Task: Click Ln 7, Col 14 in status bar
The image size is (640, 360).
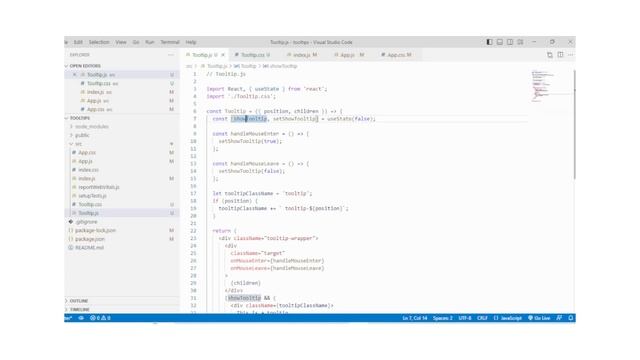Action: (415, 318)
